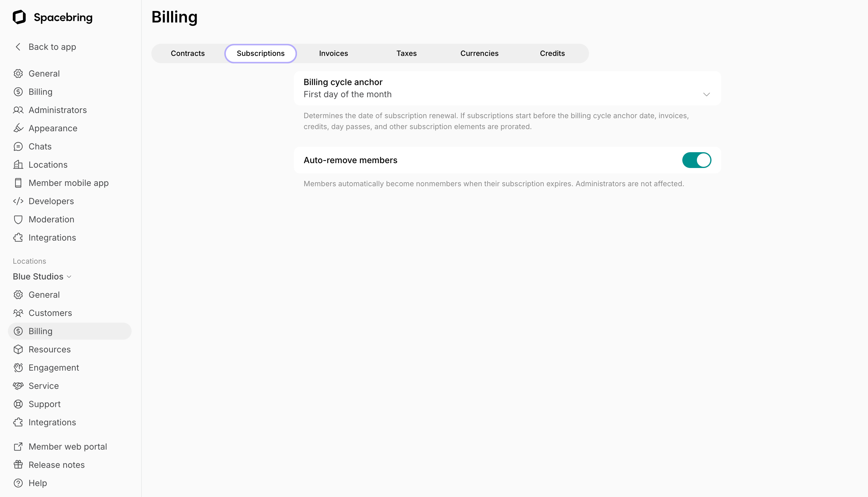The height and width of the screenshot is (497, 868).
Task: Open the Credits tab
Action: [552, 53]
